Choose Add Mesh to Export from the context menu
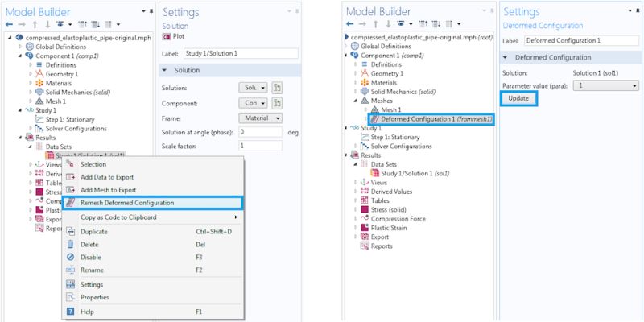 [153, 190]
